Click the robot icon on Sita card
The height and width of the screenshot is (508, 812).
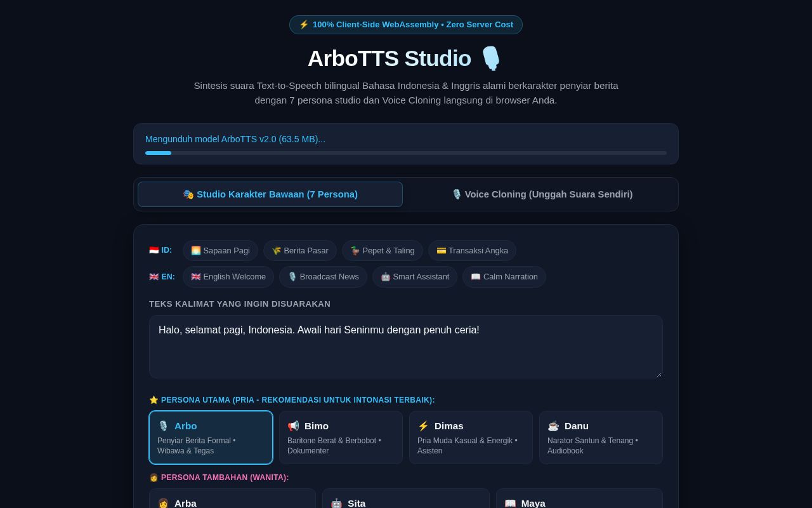coord(336,504)
